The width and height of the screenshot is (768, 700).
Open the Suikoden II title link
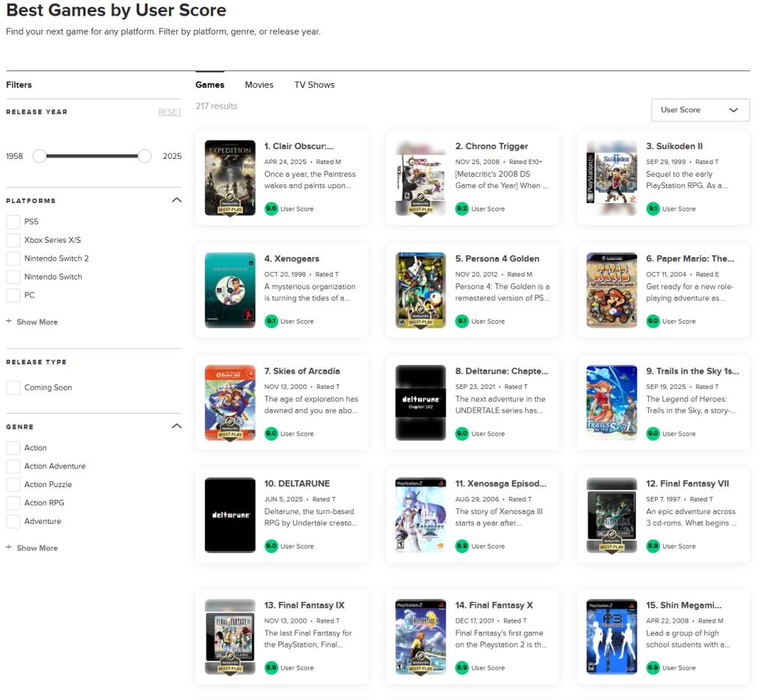674,146
